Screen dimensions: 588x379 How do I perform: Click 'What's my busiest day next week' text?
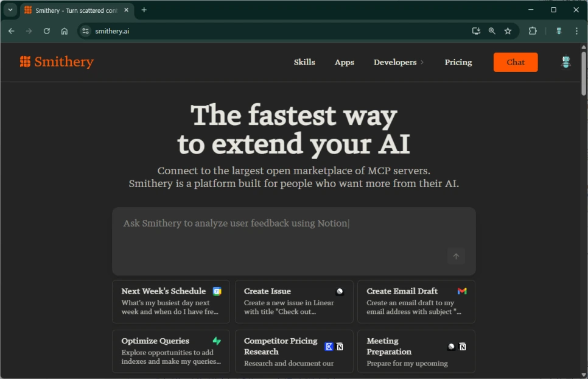pos(170,307)
